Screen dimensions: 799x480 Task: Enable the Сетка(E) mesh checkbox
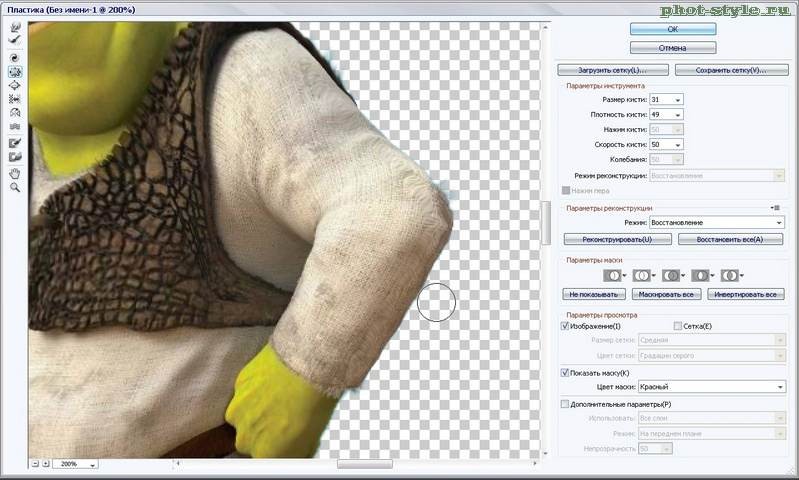pos(677,326)
